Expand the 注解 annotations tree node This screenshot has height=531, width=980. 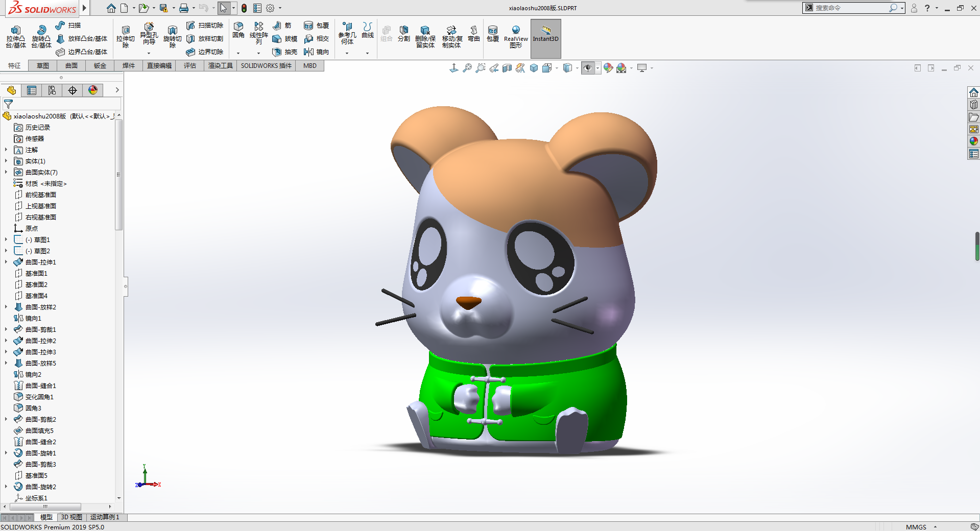coord(6,150)
